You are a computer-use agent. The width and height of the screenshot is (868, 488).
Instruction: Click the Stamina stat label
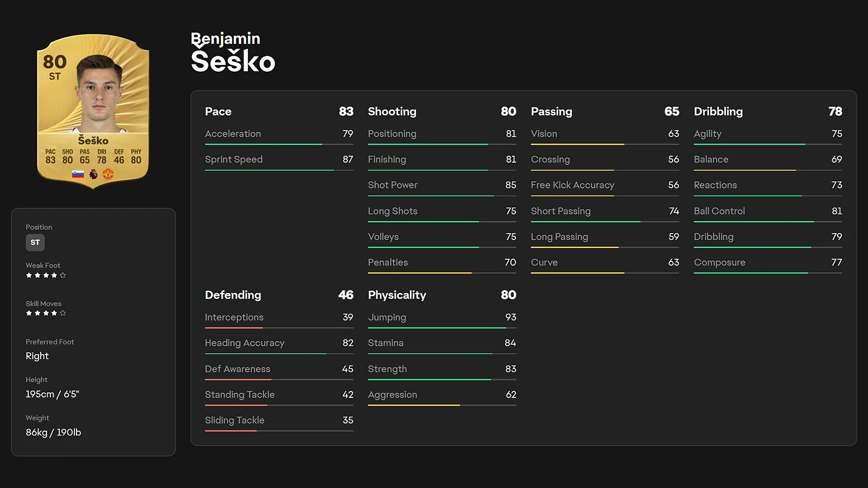(386, 343)
